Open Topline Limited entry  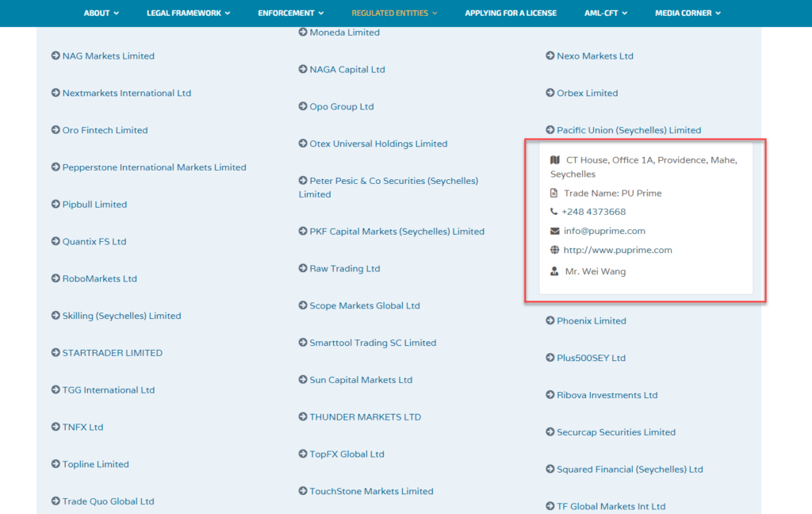click(x=96, y=464)
